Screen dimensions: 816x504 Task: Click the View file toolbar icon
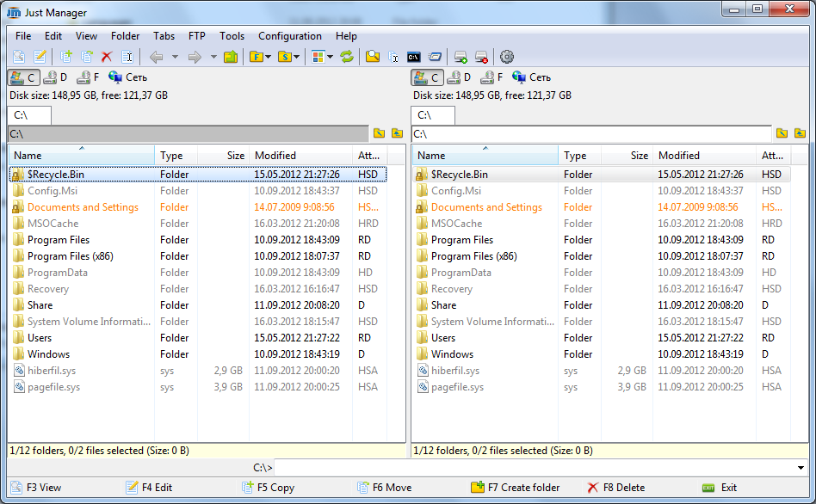pyautogui.click(x=19, y=56)
